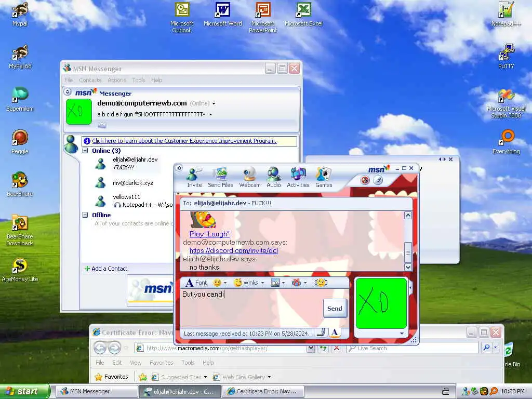Click the Winks button
The image size is (532, 399).
tap(246, 283)
